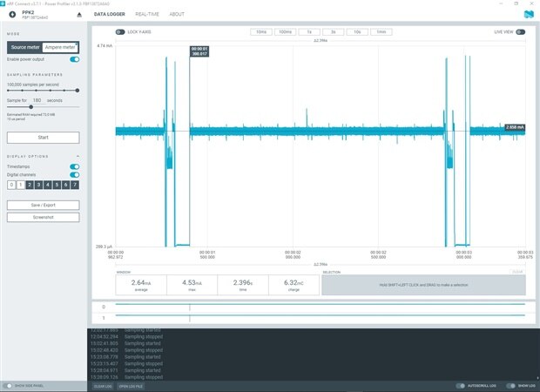Click the 2.396 s time value

coord(243,285)
